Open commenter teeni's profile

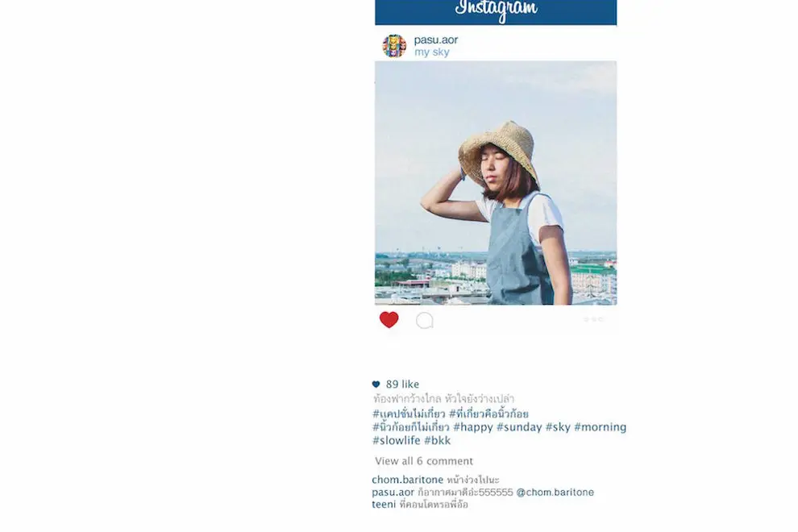[x=384, y=505]
